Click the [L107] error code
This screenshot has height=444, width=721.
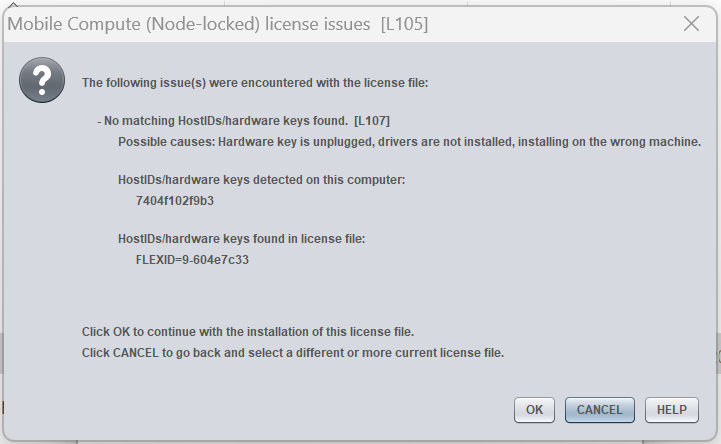(372, 121)
